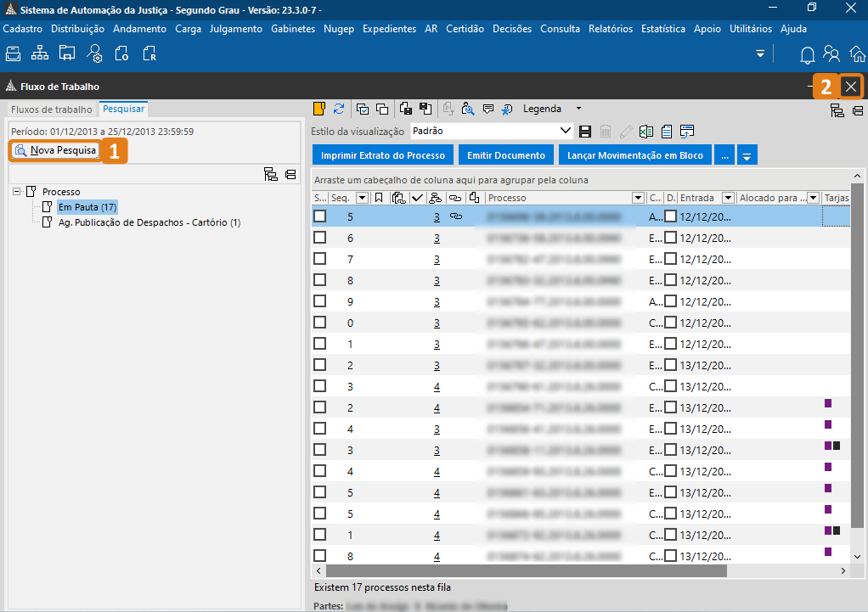Click the hierarchy chart icon in main toolbar
Viewport: 868px width, 612px height.
point(40,53)
